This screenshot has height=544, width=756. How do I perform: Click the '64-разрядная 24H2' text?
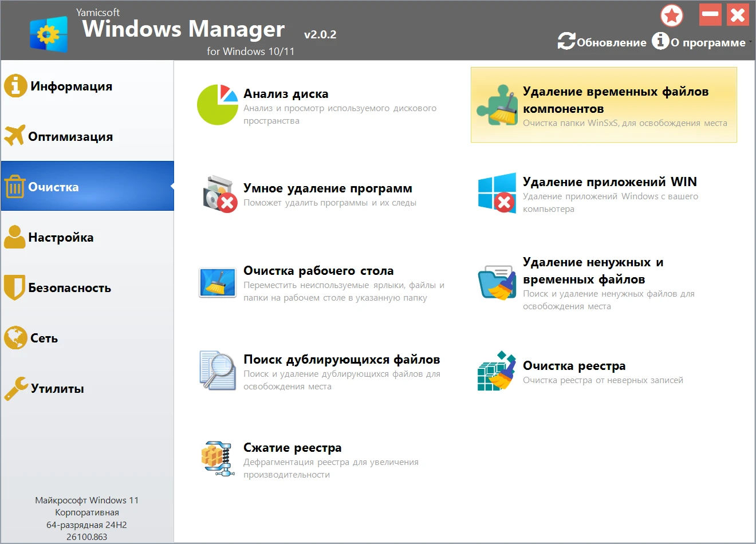pos(87,525)
